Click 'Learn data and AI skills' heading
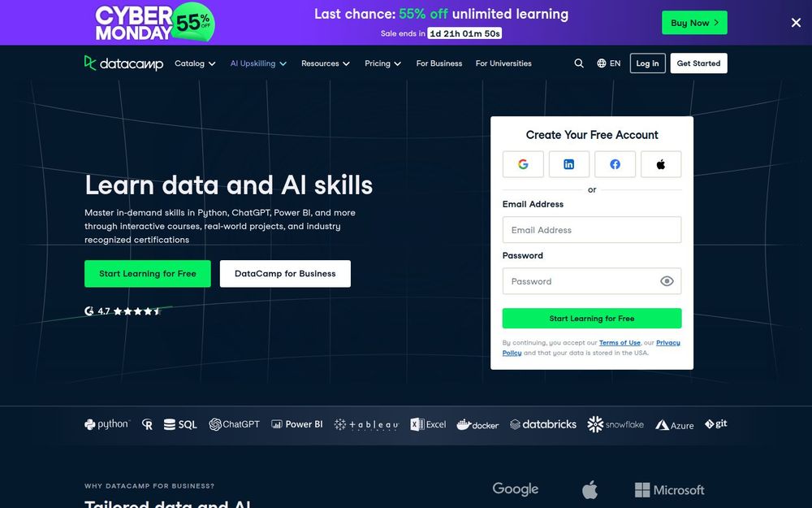Image resolution: width=812 pixels, height=508 pixels. click(229, 185)
